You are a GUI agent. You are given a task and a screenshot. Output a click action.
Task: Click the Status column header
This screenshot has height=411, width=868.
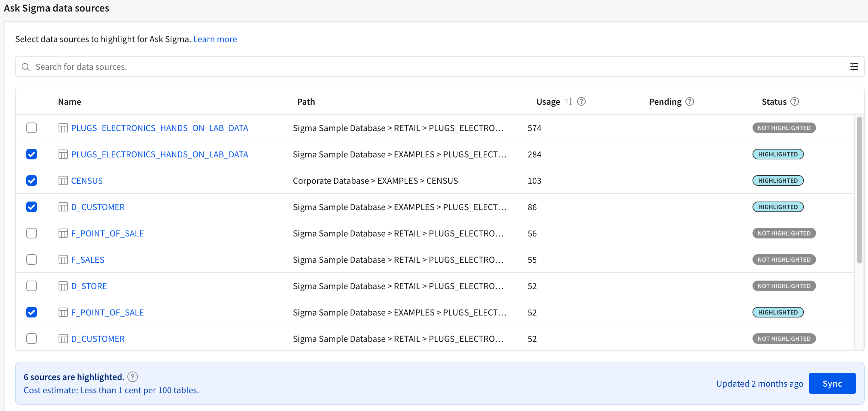(774, 101)
